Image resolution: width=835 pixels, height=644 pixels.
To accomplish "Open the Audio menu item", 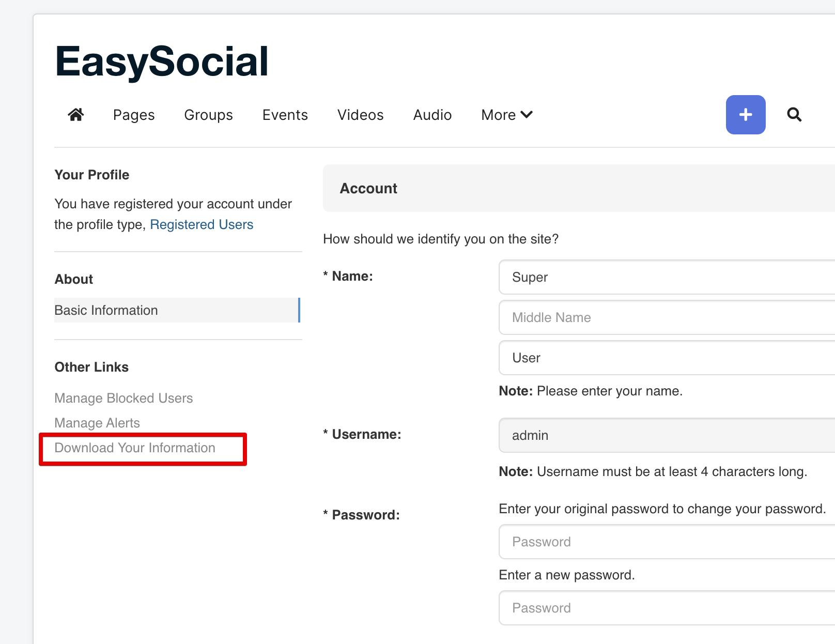I will pos(432,115).
